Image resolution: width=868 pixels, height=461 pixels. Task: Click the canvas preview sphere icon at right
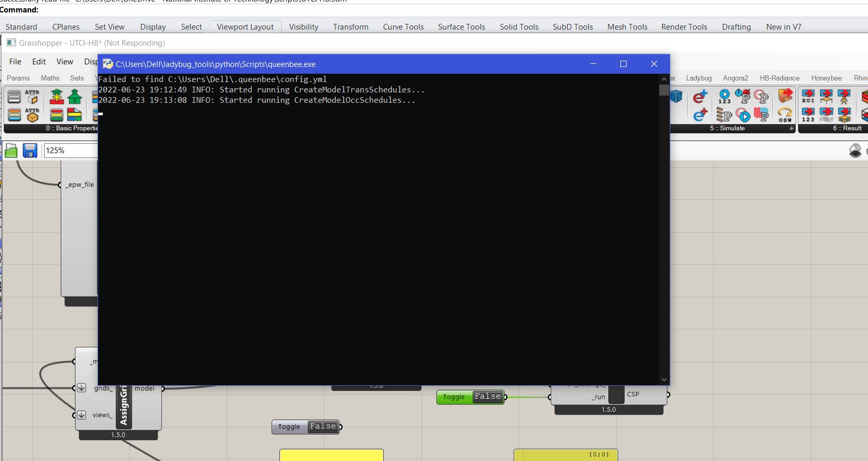coord(855,151)
